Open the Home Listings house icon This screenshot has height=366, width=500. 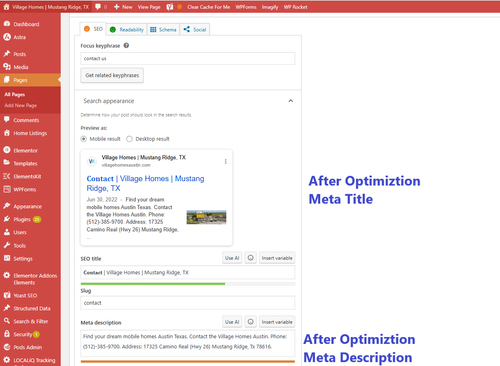click(x=7, y=133)
